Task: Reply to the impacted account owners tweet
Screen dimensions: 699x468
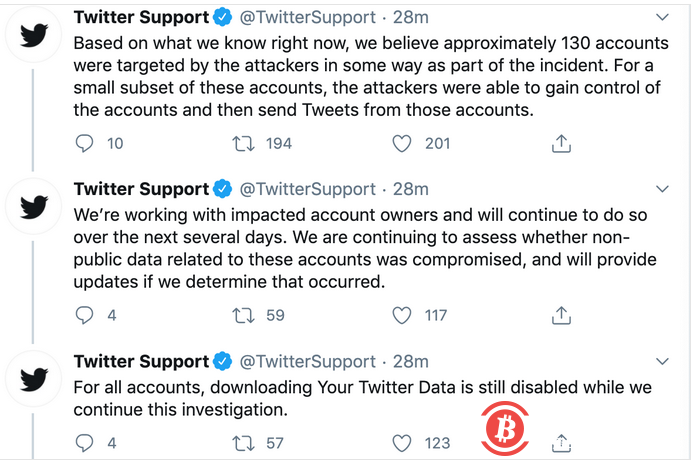Action: click(85, 315)
